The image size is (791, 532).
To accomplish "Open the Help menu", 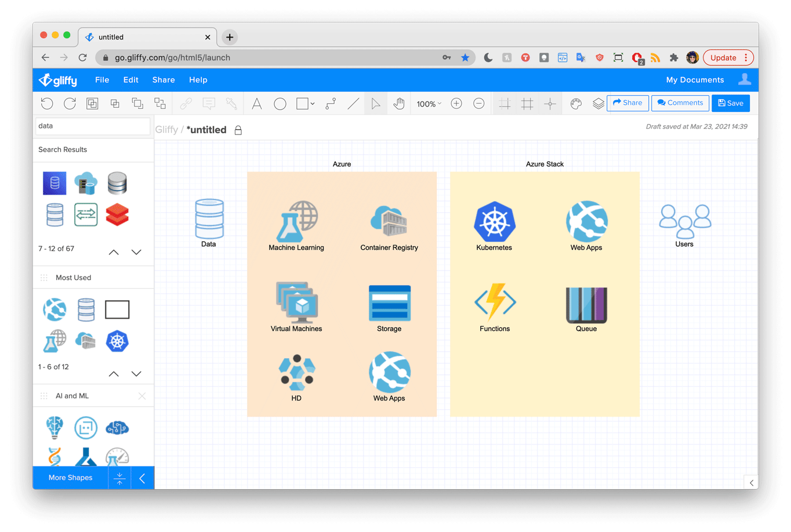I will [x=198, y=80].
